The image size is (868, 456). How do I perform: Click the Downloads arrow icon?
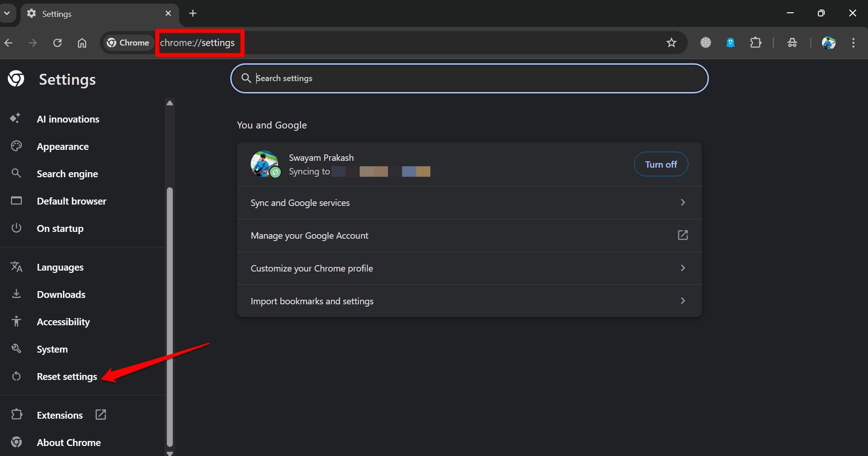point(16,294)
